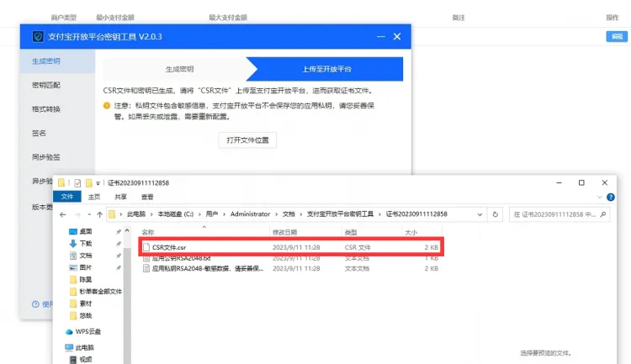Open the 主页 ribbon tab
The height and width of the screenshot is (364, 631).
(x=94, y=197)
